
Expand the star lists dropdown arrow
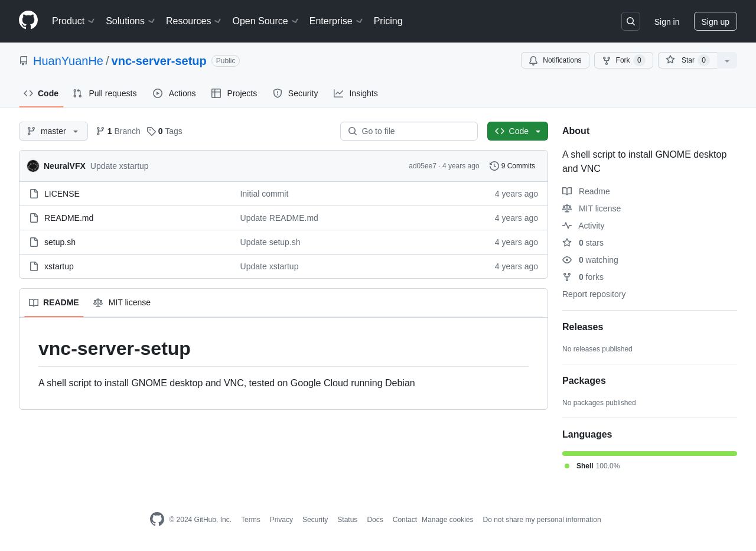point(727,60)
